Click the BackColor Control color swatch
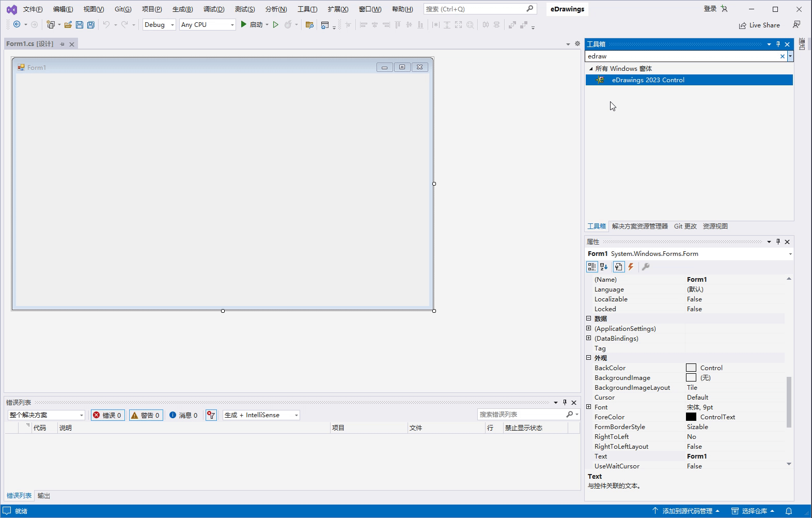 click(x=691, y=368)
